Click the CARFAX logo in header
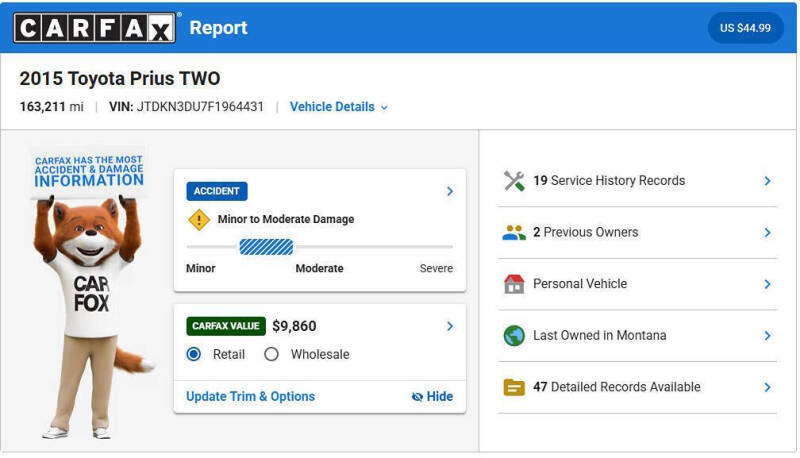Screen dimensions: 800x458 click(94, 28)
